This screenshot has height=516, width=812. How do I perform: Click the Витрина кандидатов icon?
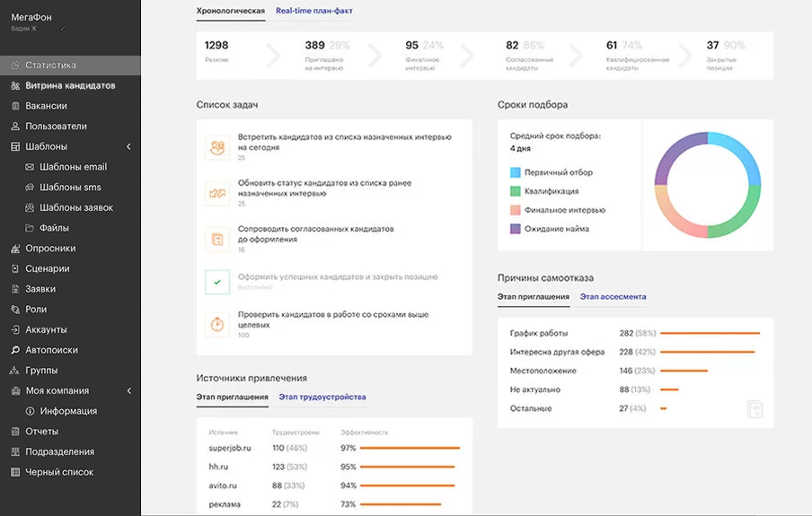click(x=15, y=85)
